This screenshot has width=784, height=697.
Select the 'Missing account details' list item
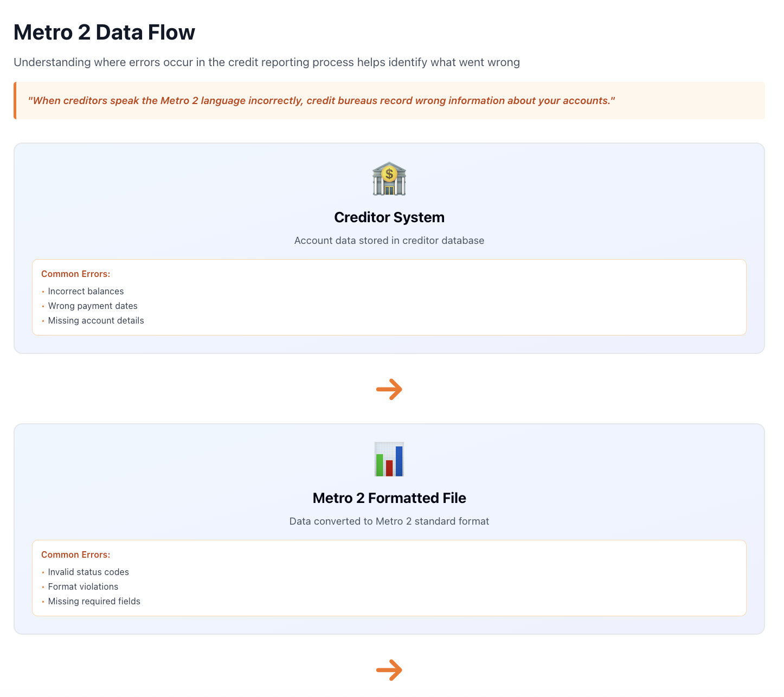(x=96, y=321)
